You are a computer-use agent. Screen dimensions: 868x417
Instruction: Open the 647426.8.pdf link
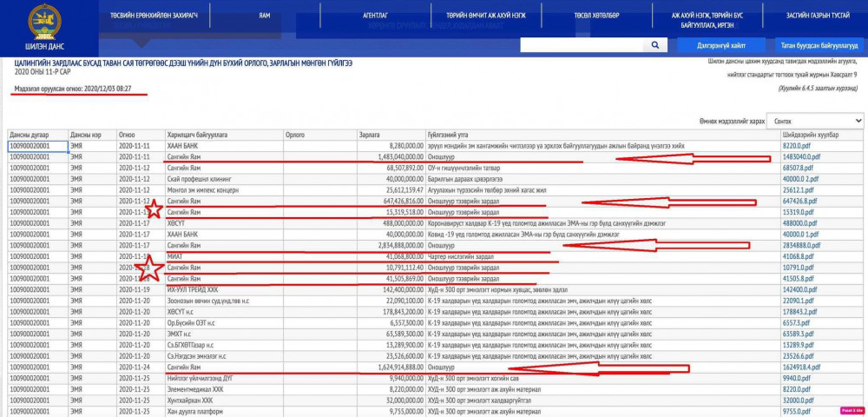799,201
